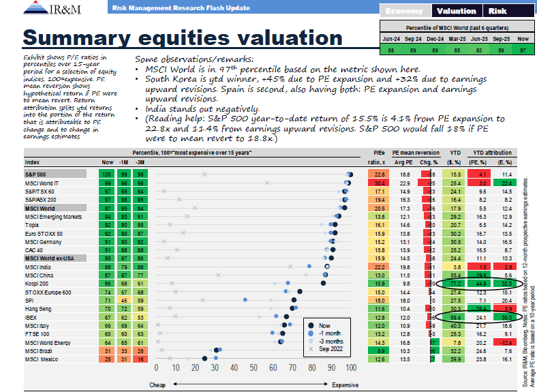
Task: Click the MSCI Mexico -3M percentile cell 16
Action: click(140, 359)
